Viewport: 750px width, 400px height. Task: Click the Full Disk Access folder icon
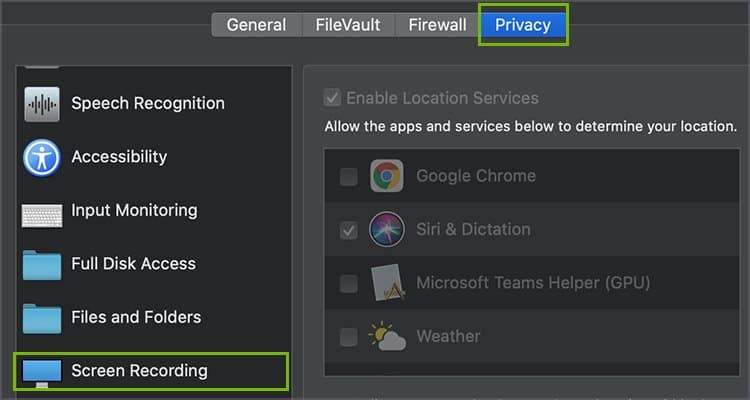pyautogui.click(x=42, y=265)
